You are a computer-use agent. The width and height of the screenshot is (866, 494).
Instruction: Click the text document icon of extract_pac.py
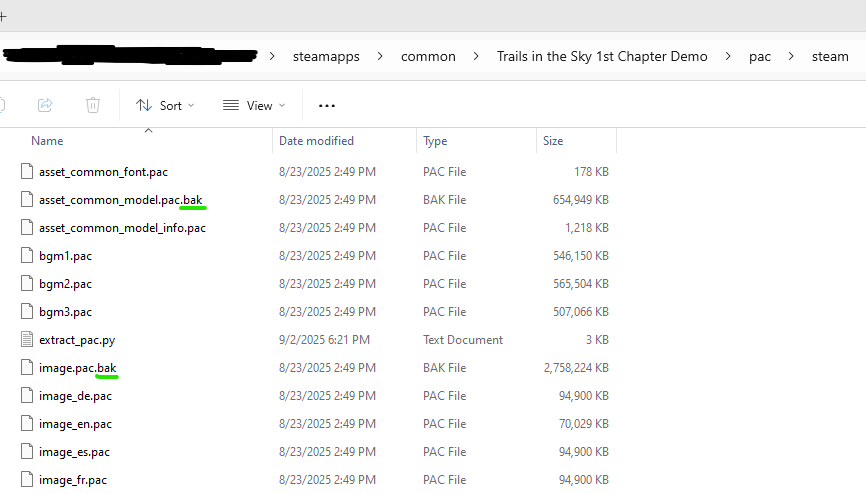[x=27, y=339]
